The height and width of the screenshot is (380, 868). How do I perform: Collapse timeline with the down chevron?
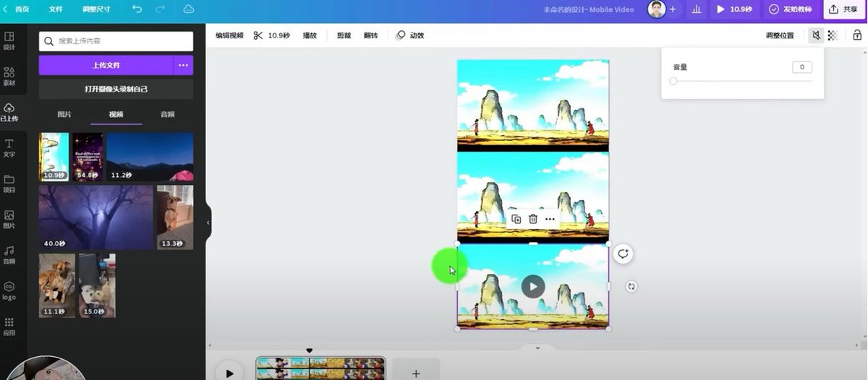[x=537, y=347]
